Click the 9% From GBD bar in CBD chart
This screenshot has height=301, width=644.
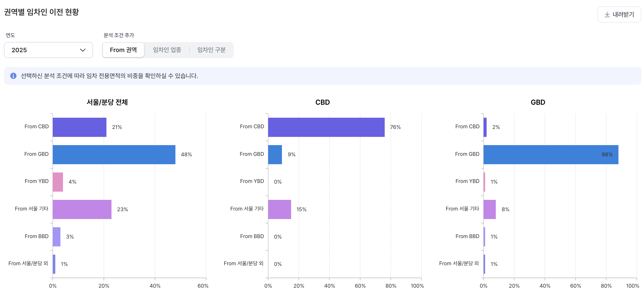point(275,154)
